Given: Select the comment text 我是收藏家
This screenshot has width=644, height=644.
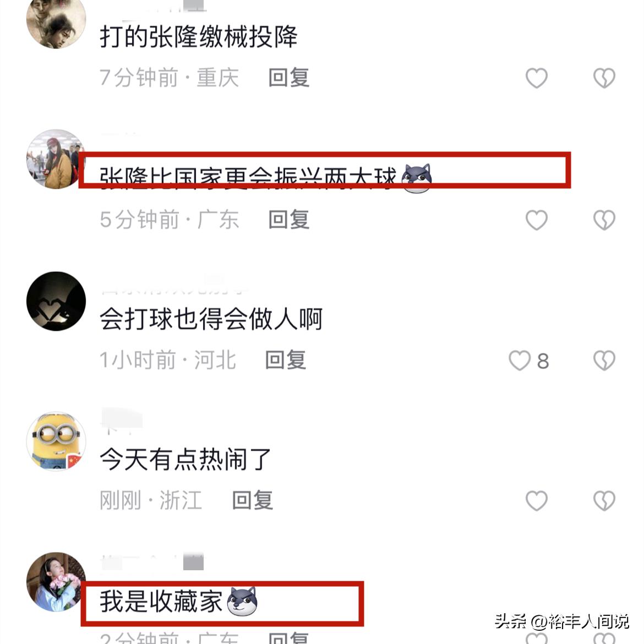Looking at the screenshot, I should [161, 602].
